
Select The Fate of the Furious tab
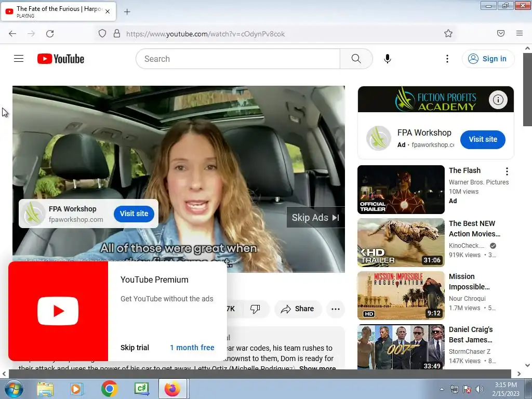click(58, 11)
